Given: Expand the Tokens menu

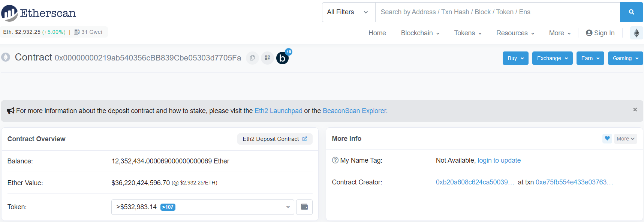Looking at the screenshot, I should coord(468,33).
